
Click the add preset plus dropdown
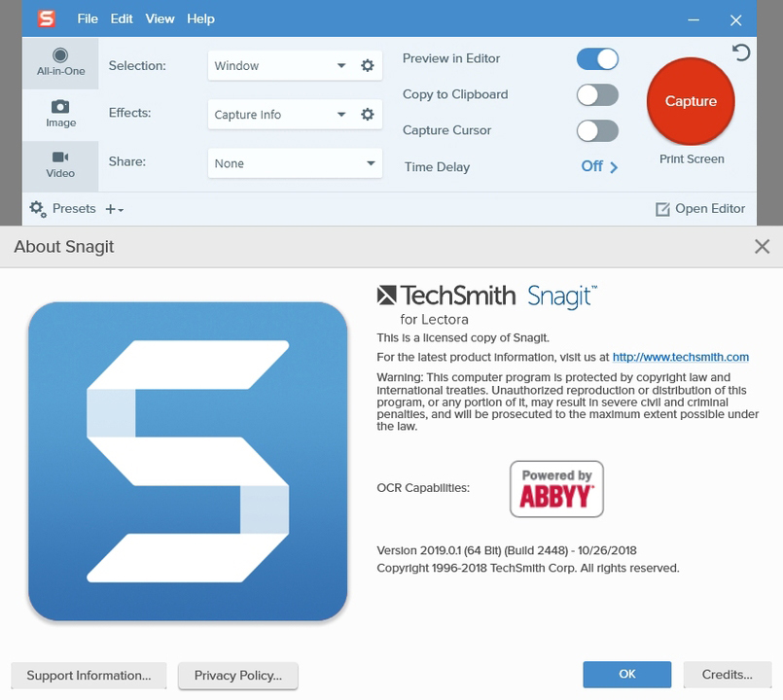coord(115,209)
